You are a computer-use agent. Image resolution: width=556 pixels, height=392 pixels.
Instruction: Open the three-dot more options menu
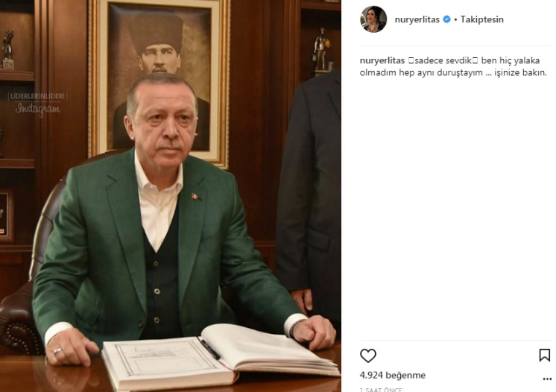[547, 379]
